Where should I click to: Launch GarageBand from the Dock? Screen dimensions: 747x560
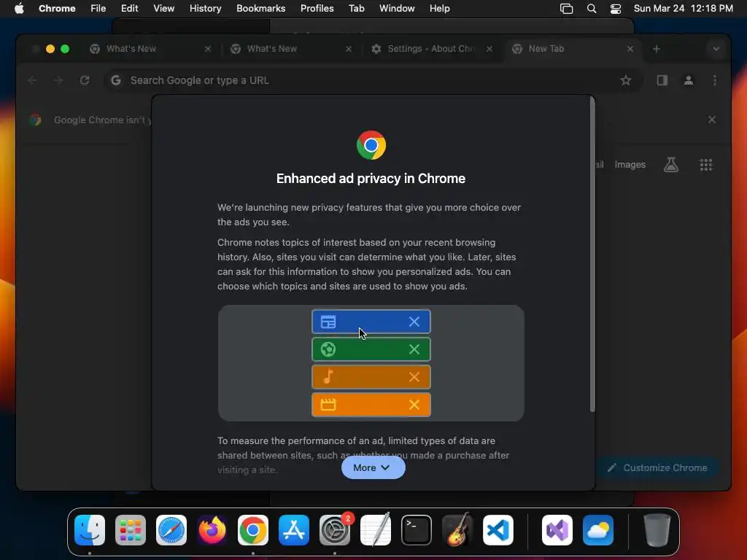coord(457,530)
